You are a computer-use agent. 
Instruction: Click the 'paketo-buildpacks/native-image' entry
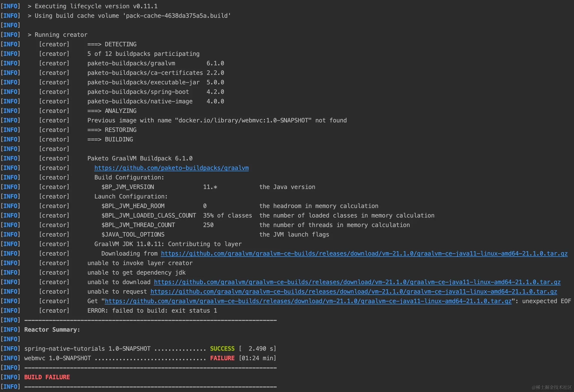[140, 101]
